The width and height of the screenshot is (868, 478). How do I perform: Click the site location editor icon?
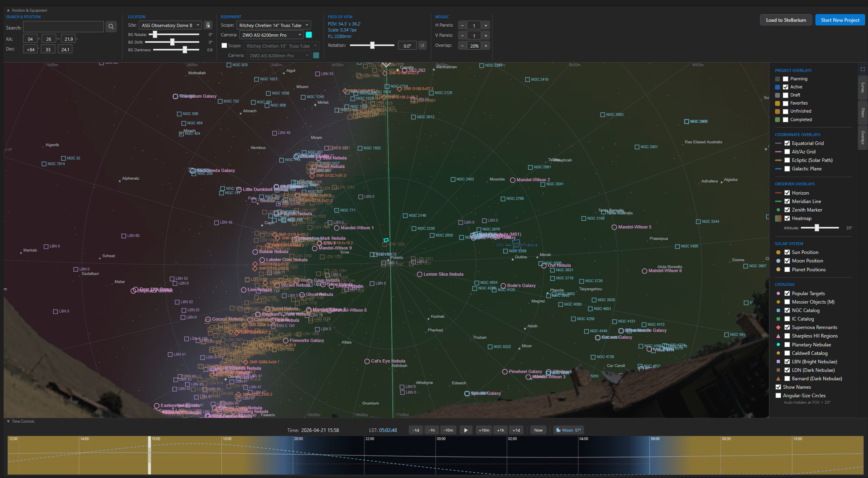[x=208, y=25]
